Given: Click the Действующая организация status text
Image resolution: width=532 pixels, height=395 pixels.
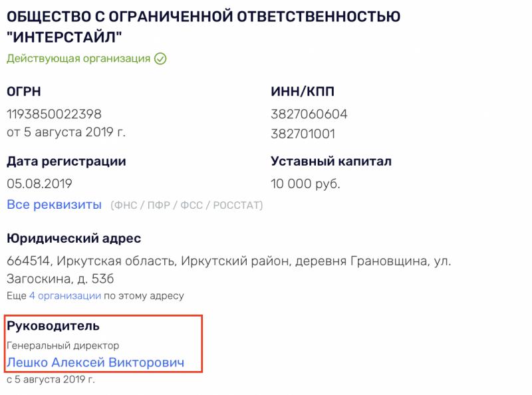Looking at the screenshot, I should [78, 59].
